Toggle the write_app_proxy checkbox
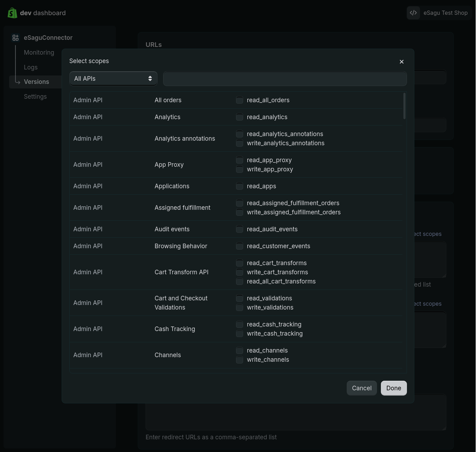476x452 pixels. pos(240,169)
